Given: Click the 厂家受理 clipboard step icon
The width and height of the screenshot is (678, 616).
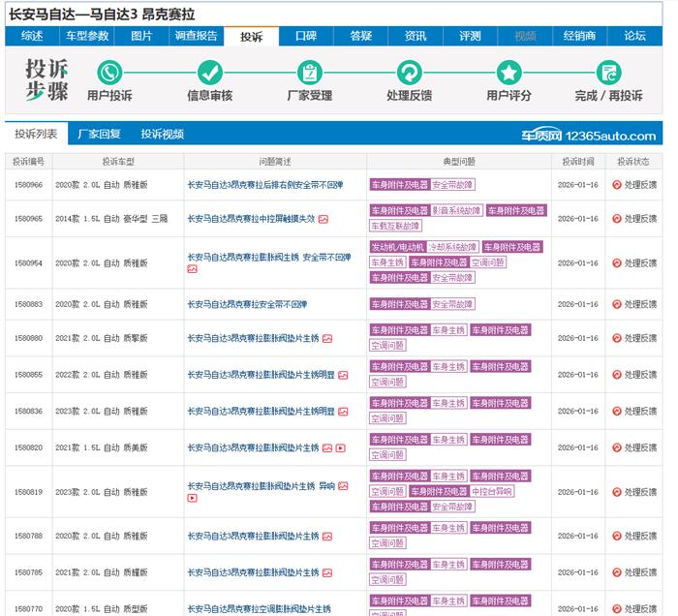Looking at the screenshot, I should click(310, 73).
